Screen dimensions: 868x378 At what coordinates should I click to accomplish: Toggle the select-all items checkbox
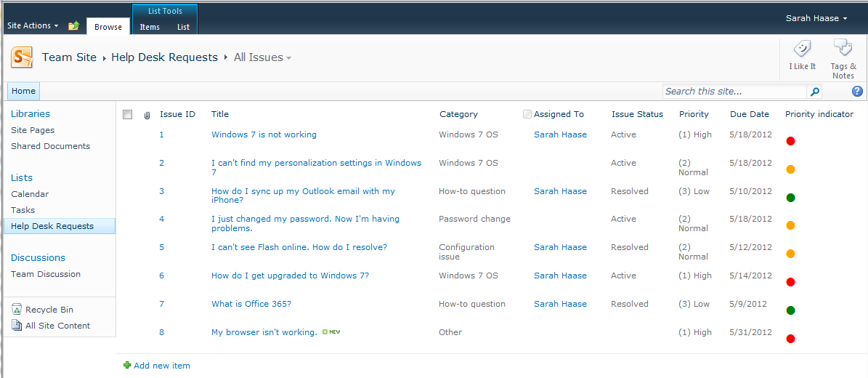pos(128,114)
